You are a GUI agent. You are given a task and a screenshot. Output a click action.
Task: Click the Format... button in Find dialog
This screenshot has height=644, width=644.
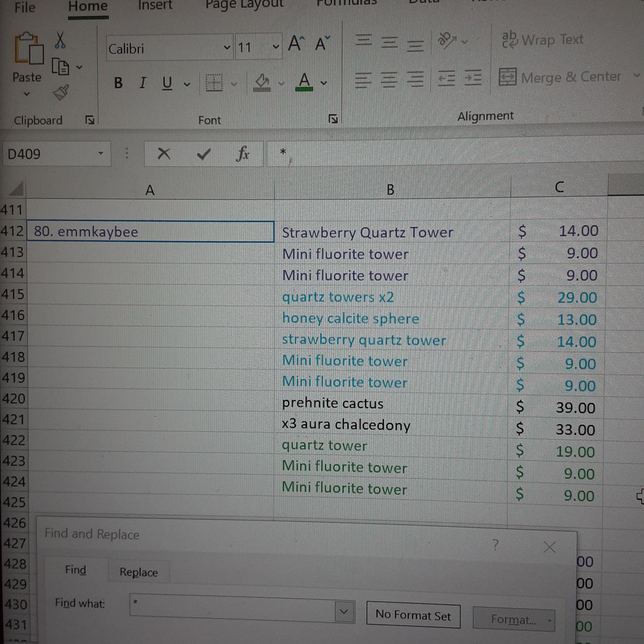(514, 619)
